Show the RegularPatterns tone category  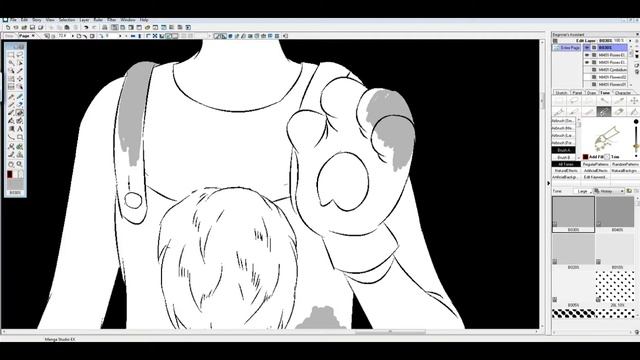595,164
